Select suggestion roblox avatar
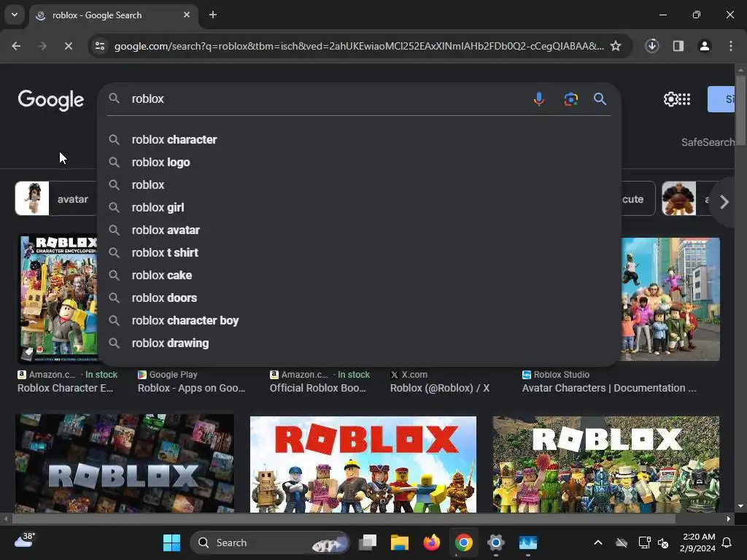The image size is (747, 560). [x=359, y=230]
